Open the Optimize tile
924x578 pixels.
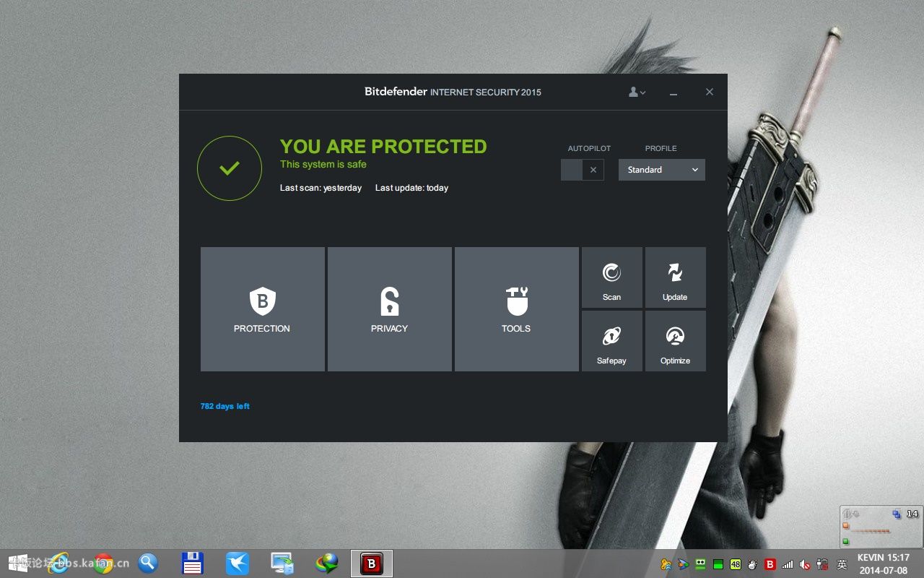pyautogui.click(x=676, y=341)
